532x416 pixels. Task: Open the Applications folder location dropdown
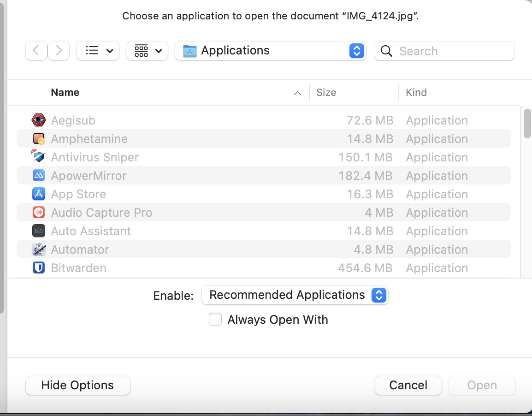(x=270, y=51)
